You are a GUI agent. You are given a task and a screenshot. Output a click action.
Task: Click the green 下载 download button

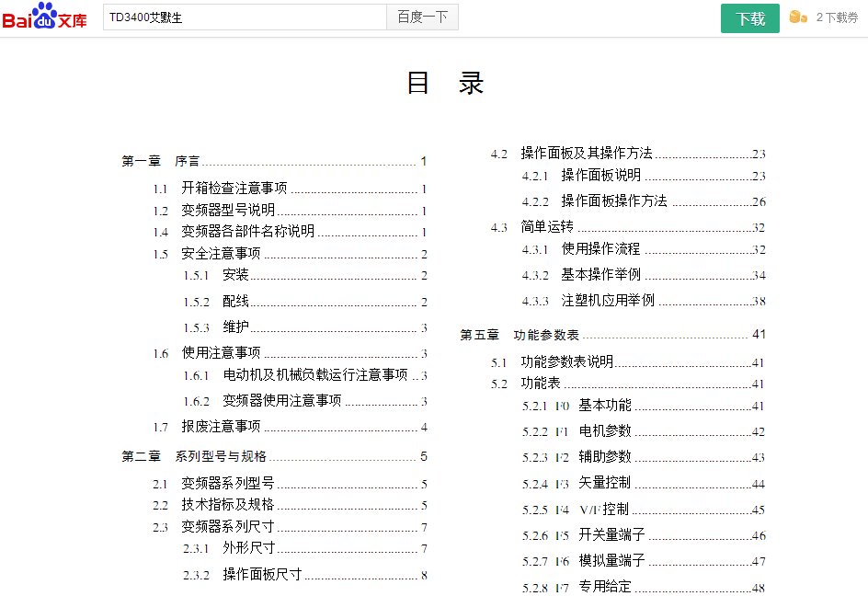[x=750, y=17]
